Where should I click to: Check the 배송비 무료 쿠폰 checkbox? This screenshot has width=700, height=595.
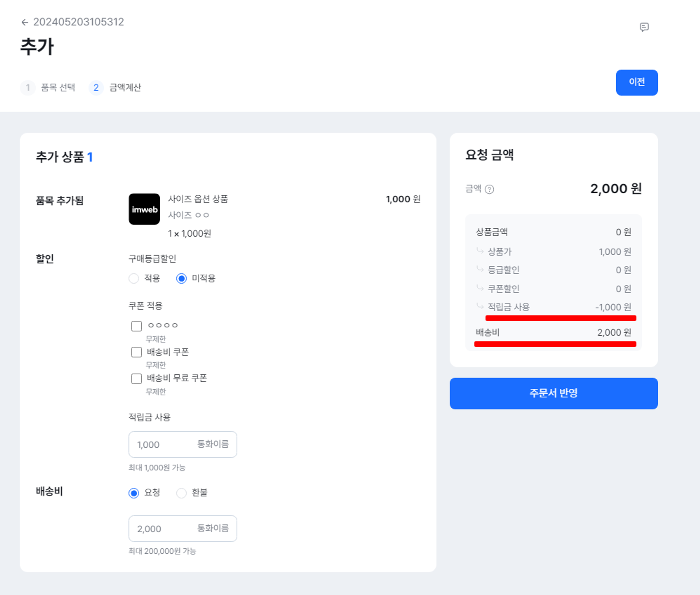point(136,379)
